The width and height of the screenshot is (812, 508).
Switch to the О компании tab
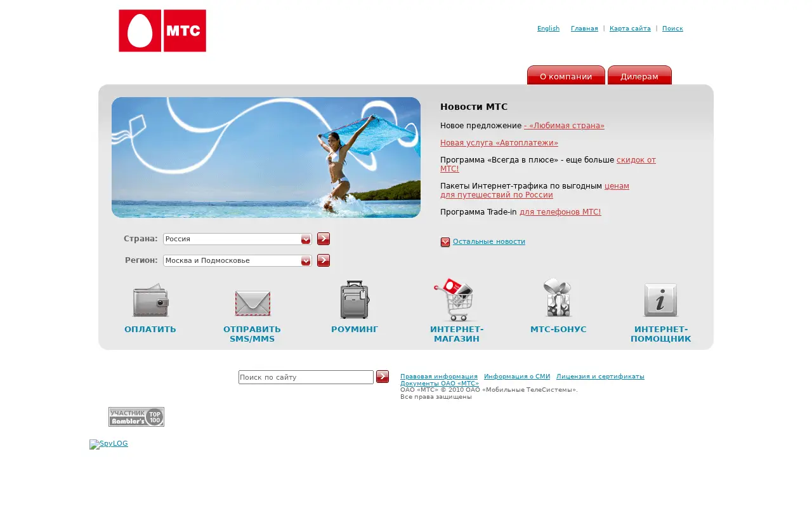point(566,75)
